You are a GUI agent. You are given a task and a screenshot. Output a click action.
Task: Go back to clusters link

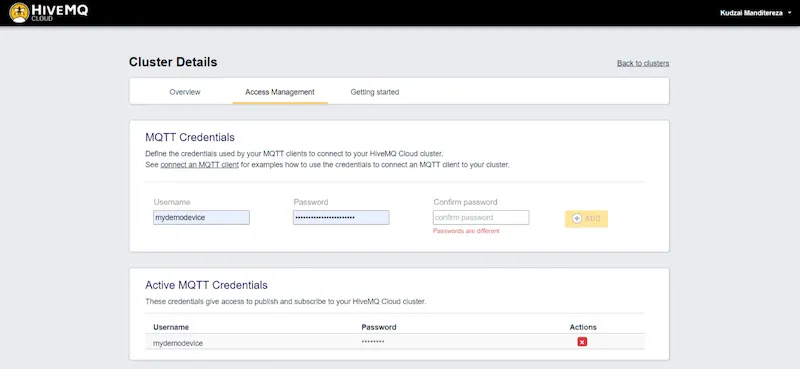tap(643, 63)
